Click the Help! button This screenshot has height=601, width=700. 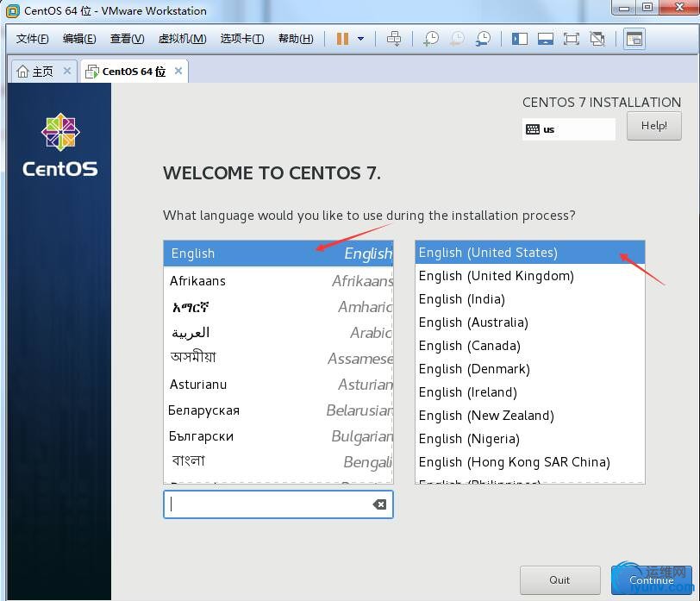coord(654,126)
